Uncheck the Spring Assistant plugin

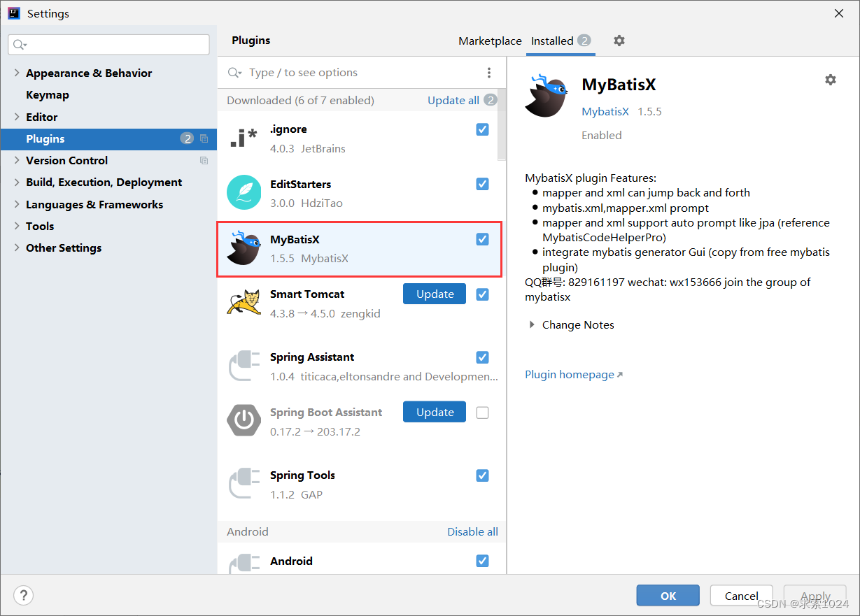click(482, 357)
